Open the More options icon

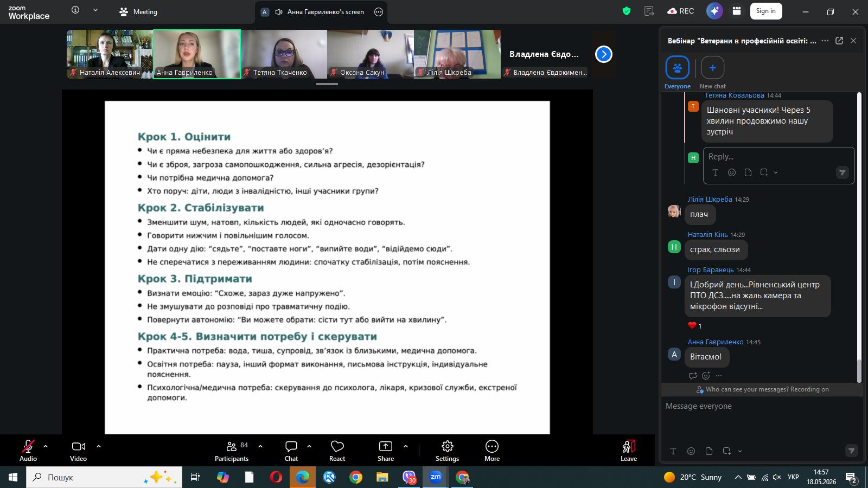coord(492,446)
